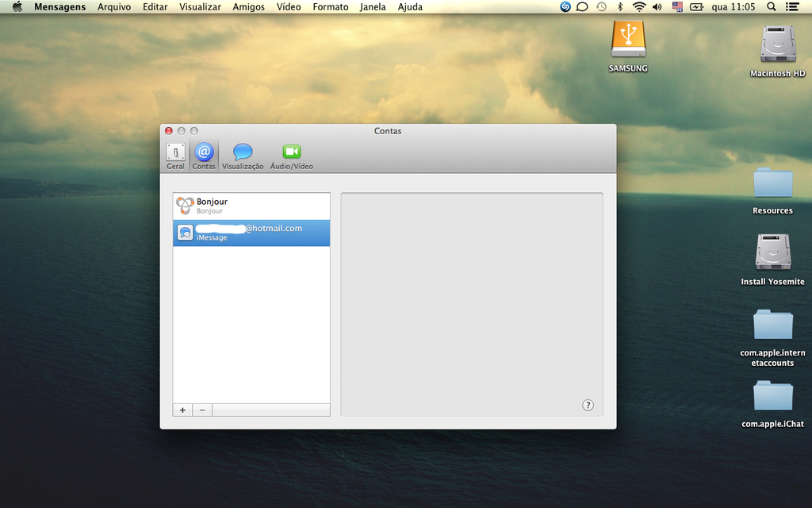This screenshot has height=508, width=812.
Task: Click the Messages status bubble icon
Action: [582, 6]
